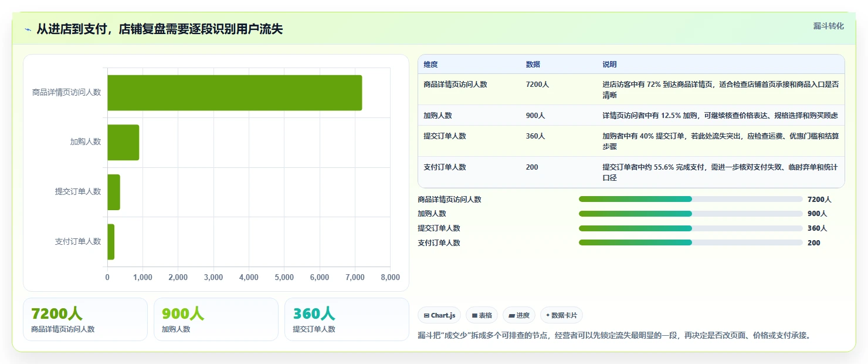Click the 900人 value at the progress row's end
Viewport: 868px width, 364px height.
817,214
